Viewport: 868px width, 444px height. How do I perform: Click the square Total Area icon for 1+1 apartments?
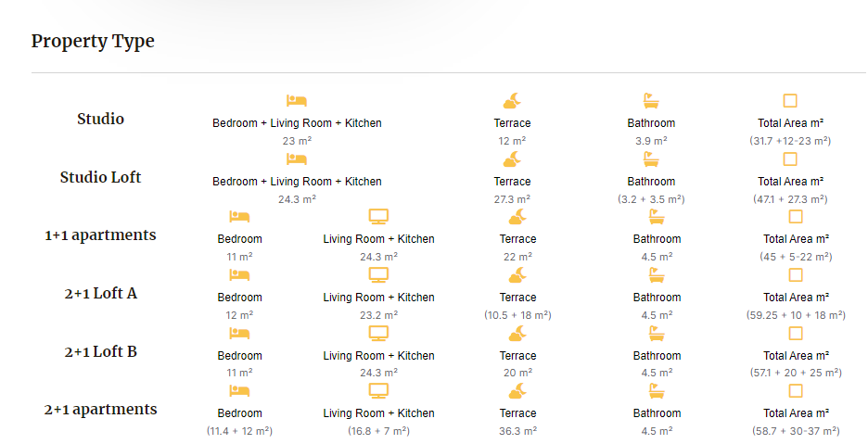796,217
